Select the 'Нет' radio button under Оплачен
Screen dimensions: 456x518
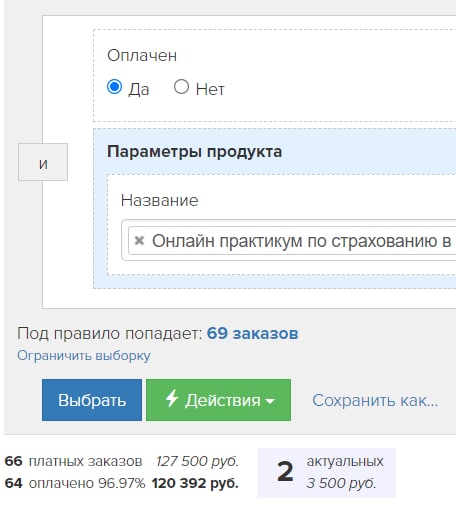pyautogui.click(x=181, y=87)
